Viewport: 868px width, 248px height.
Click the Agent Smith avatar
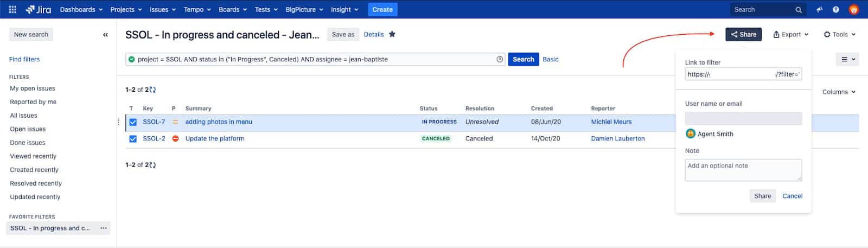pos(691,133)
